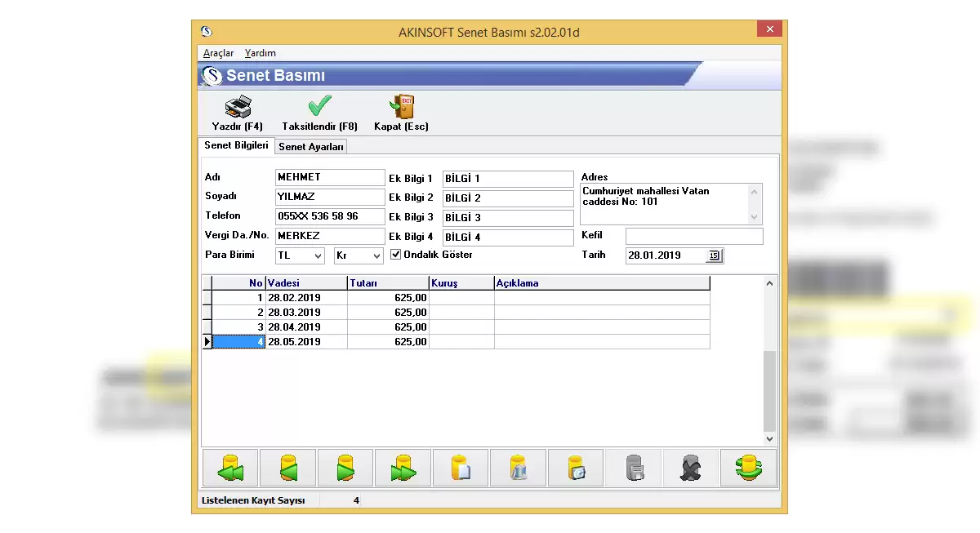Click the table's vertical scrollbar thumb
This screenshot has width=980, height=533.
(x=769, y=392)
